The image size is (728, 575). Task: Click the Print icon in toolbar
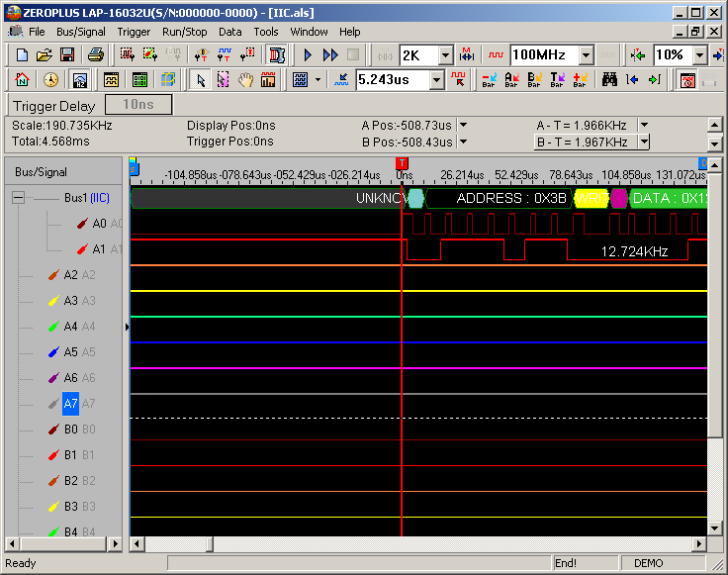95,55
